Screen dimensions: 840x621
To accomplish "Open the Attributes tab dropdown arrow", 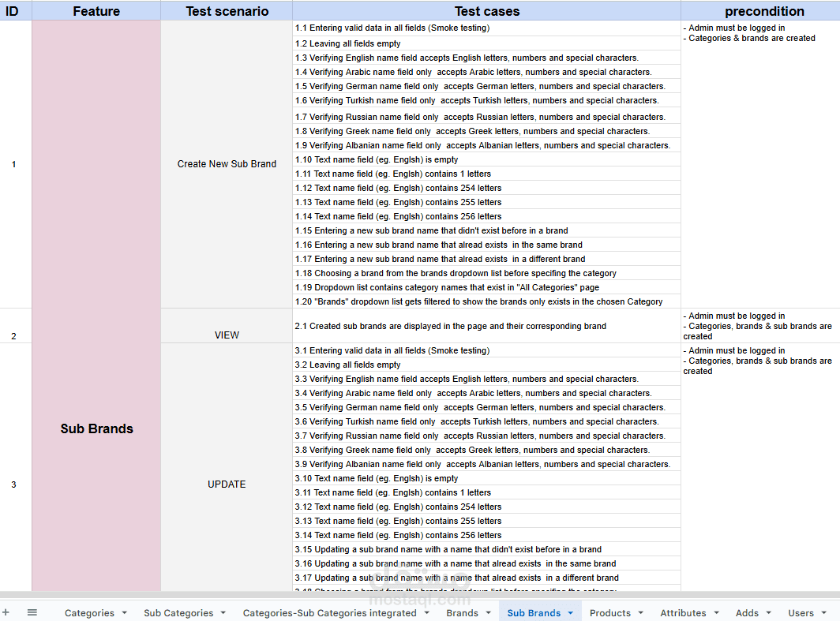I will click(717, 612).
